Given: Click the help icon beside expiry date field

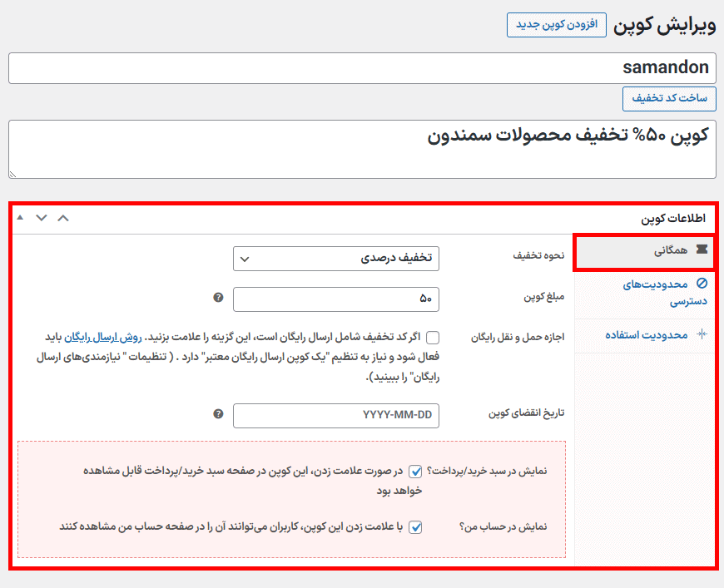Looking at the screenshot, I should pyautogui.click(x=218, y=414).
